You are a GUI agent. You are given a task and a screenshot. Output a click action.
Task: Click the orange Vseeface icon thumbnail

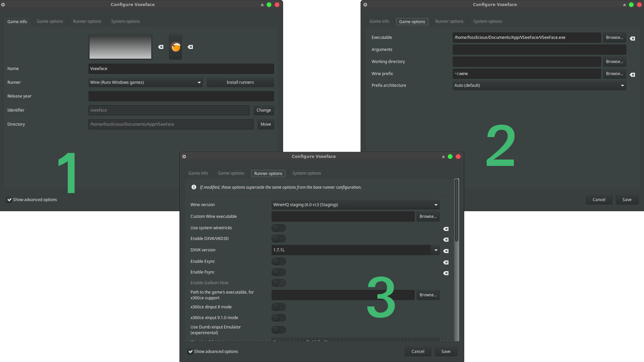[x=175, y=47]
